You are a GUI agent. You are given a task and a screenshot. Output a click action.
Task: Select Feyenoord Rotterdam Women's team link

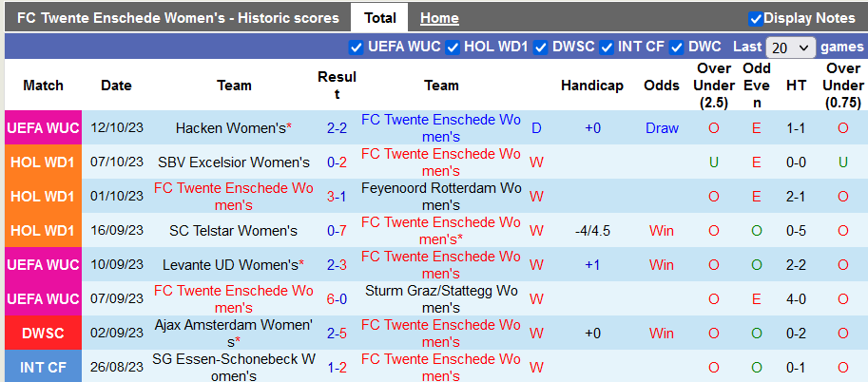(x=441, y=196)
